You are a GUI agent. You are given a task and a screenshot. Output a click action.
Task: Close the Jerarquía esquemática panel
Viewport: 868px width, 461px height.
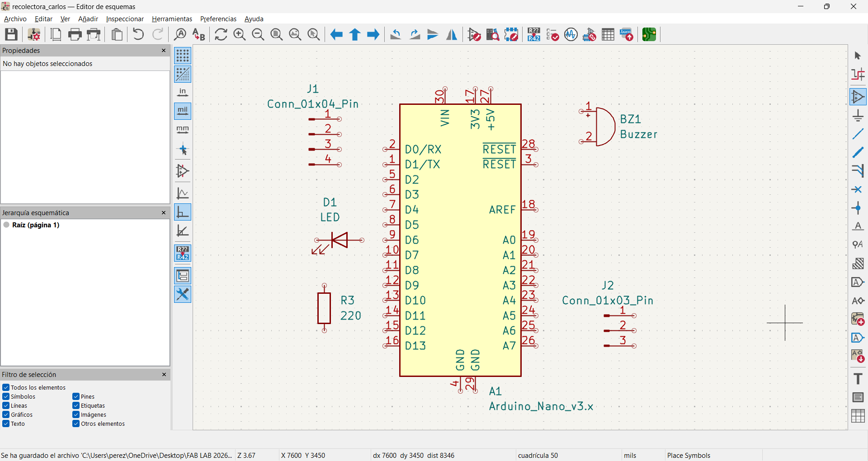[164, 213]
